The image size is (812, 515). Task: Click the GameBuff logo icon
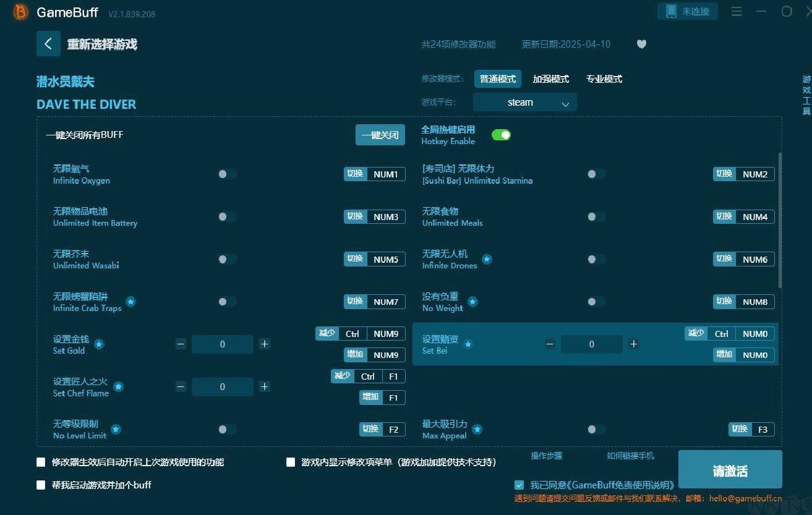coord(20,12)
